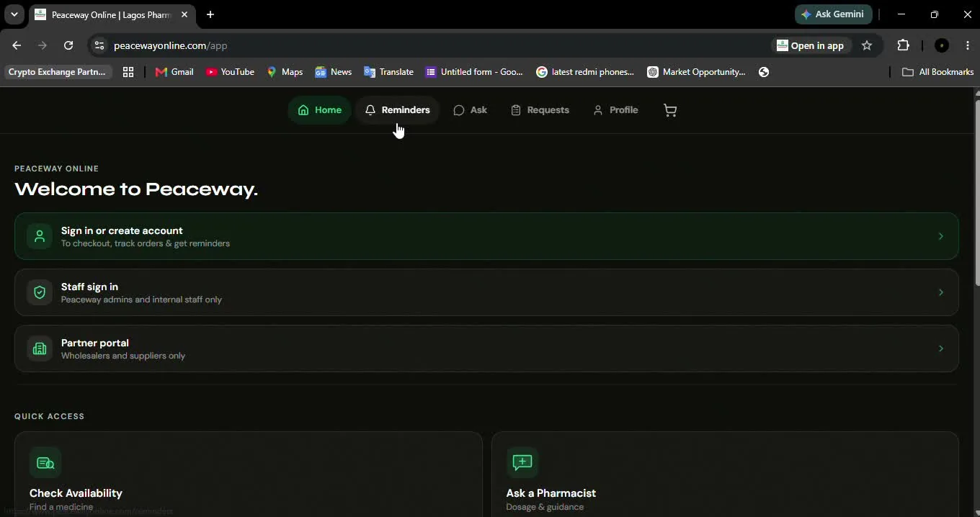Open the Ask a Pharmacist card

tap(725, 475)
